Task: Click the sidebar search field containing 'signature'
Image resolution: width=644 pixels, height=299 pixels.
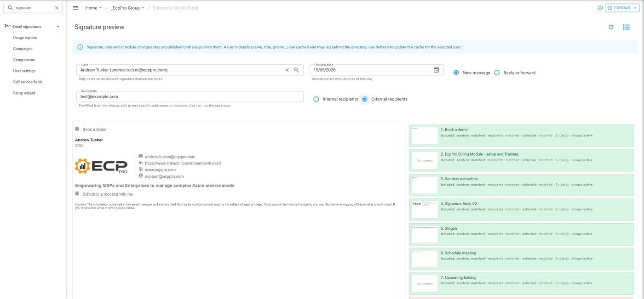Action: pos(33,8)
